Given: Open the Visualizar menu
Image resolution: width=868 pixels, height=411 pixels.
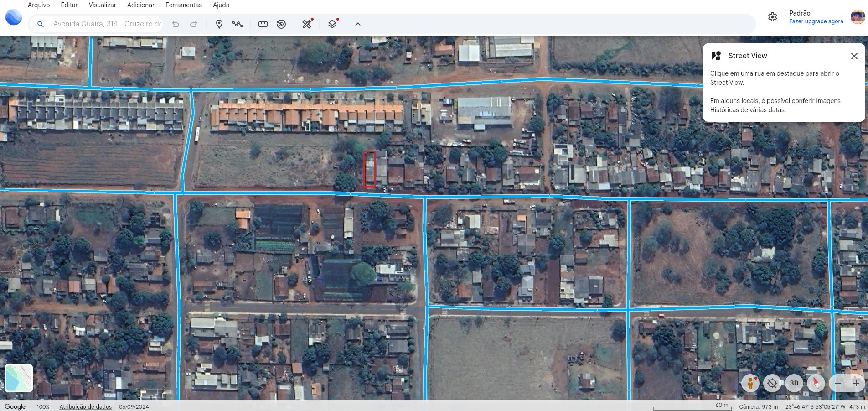Looking at the screenshot, I should pyautogui.click(x=102, y=5).
